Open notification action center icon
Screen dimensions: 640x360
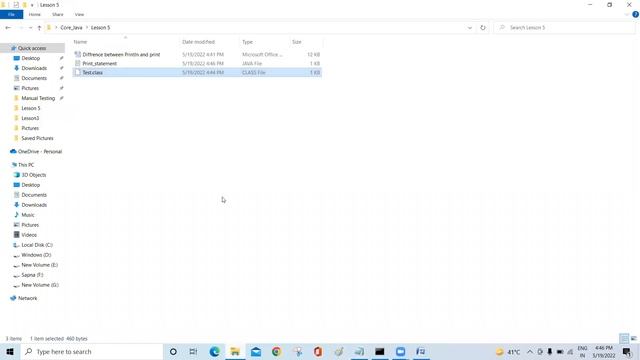[627, 352]
